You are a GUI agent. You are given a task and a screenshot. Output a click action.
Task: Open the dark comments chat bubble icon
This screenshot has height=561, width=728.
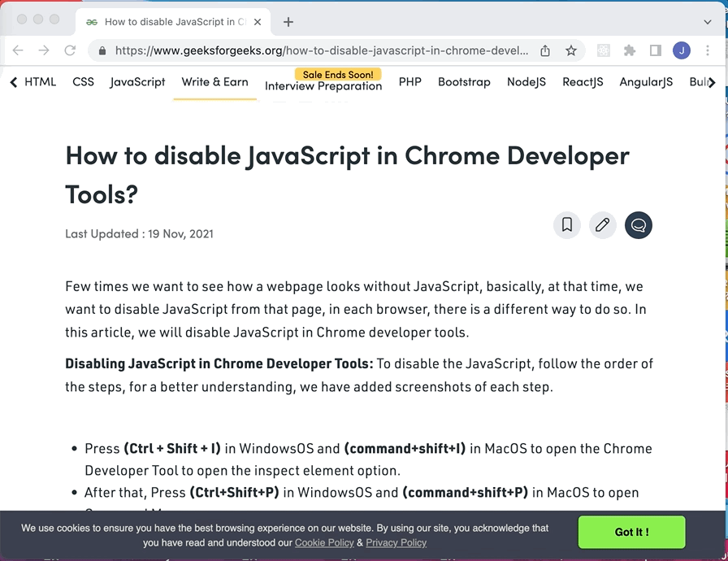[x=639, y=225]
